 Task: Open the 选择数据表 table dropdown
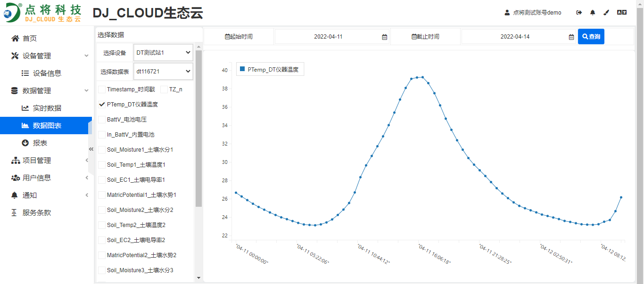coord(163,72)
